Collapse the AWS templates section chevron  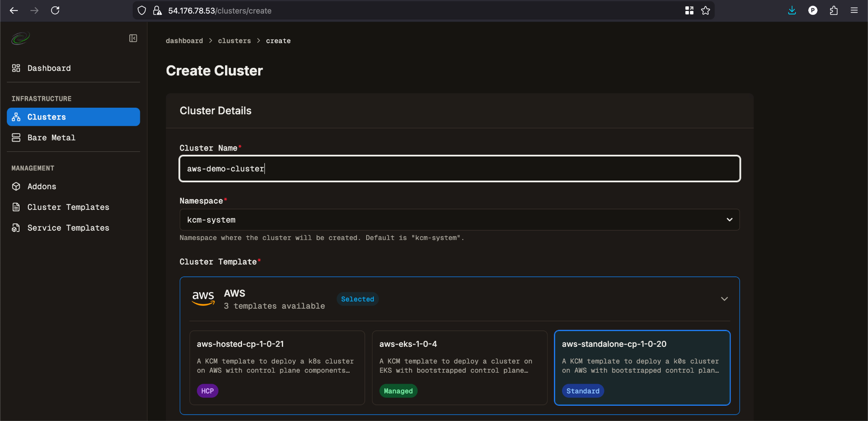click(724, 299)
